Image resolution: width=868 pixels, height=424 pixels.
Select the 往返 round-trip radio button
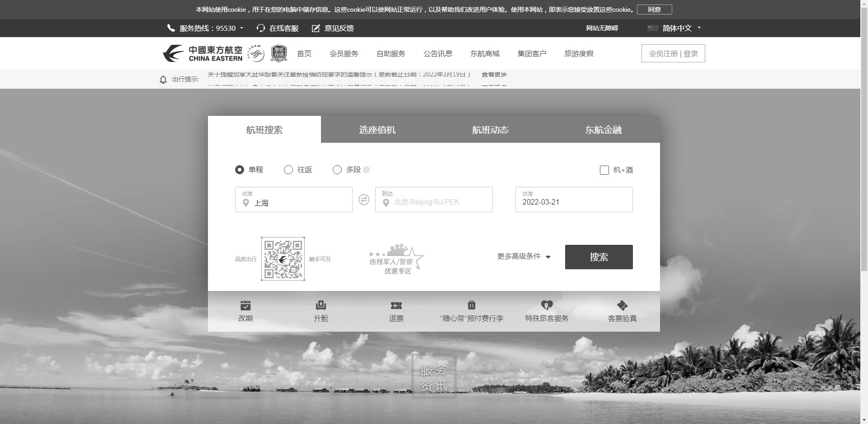tap(288, 170)
